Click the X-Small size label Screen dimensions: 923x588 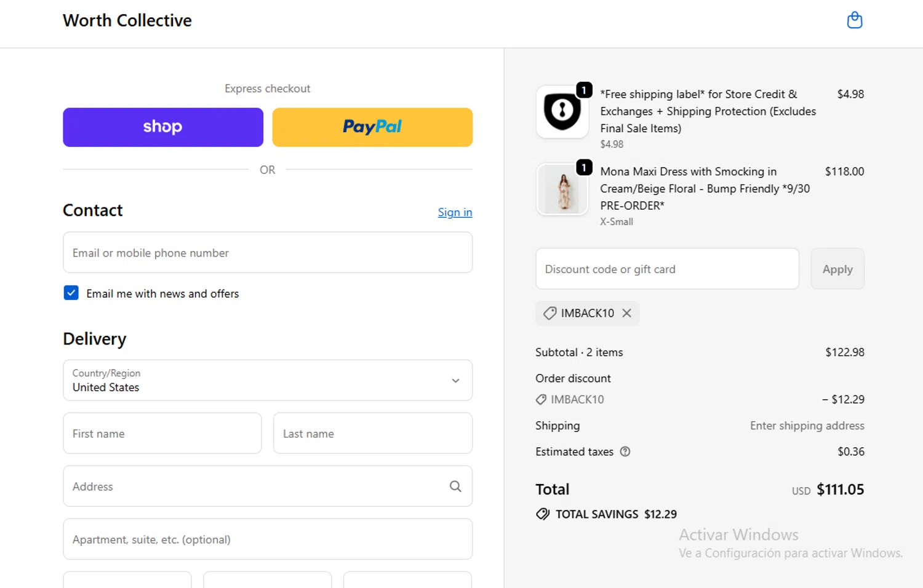point(617,221)
